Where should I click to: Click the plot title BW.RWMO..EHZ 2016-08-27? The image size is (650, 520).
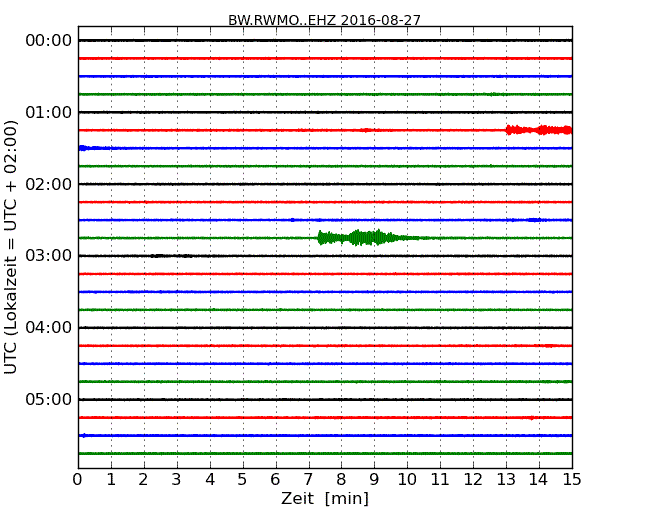[x=324, y=20]
